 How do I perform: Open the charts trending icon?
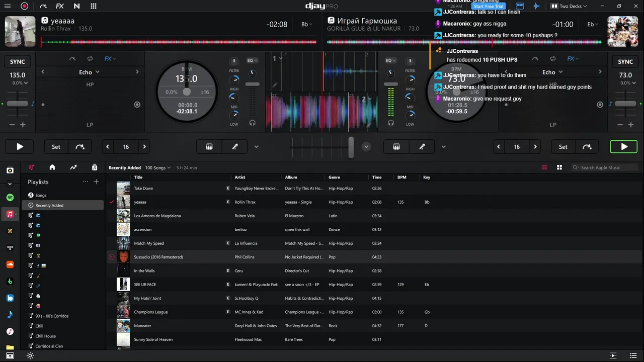(x=73, y=167)
